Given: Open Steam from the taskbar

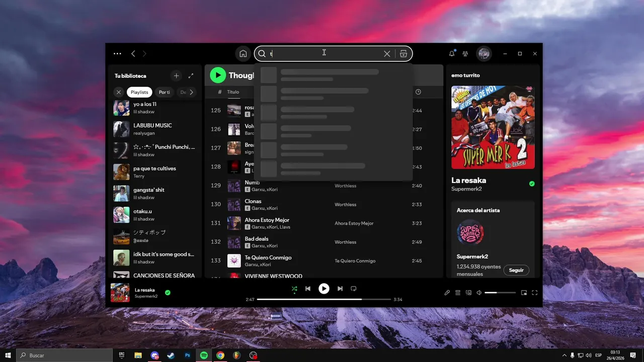Looking at the screenshot, I should [171, 355].
